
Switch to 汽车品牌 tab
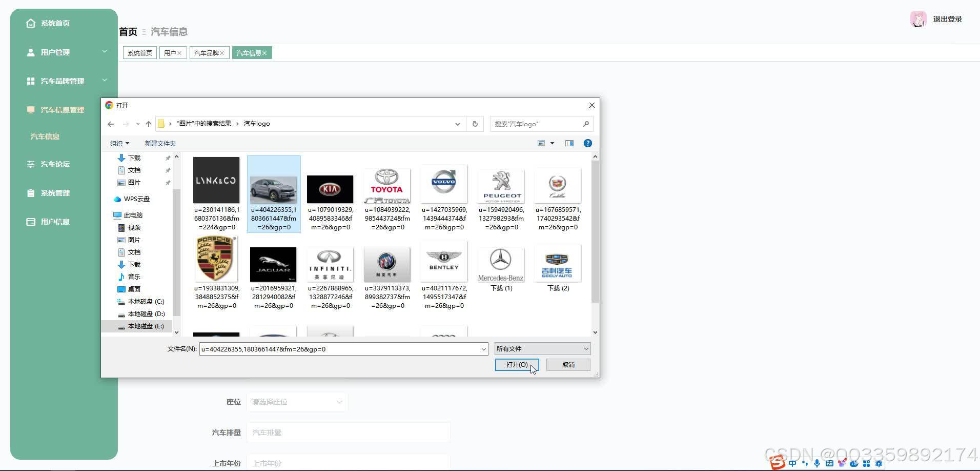pyautogui.click(x=206, y=53)
